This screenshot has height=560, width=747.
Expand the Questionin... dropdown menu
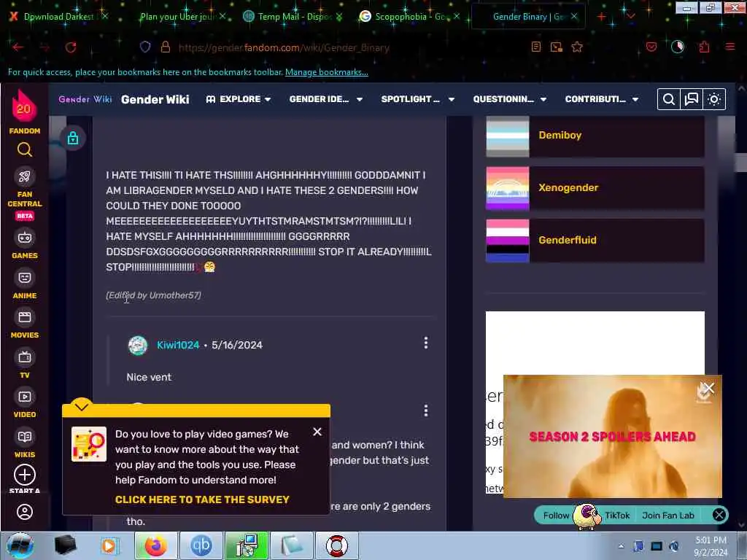click(510, 99)
